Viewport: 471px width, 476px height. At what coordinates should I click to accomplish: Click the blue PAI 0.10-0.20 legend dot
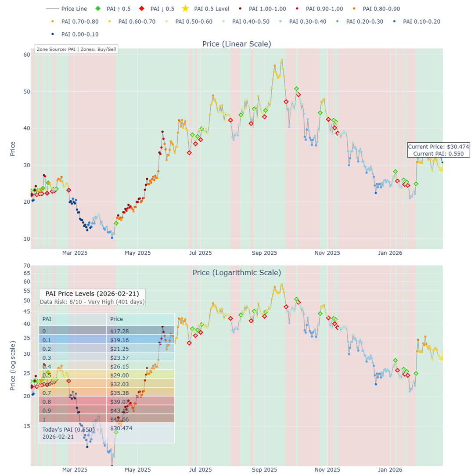point(394,22)
